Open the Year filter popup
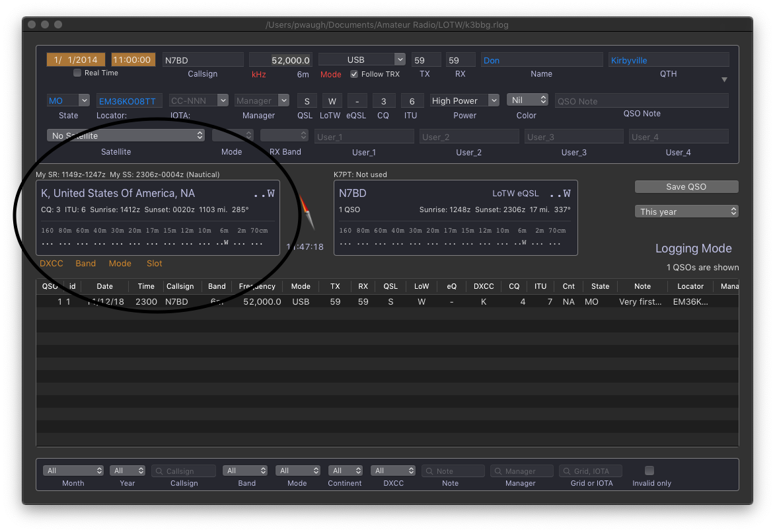Viewport: 775px width, 532px height. click(128, 471)
